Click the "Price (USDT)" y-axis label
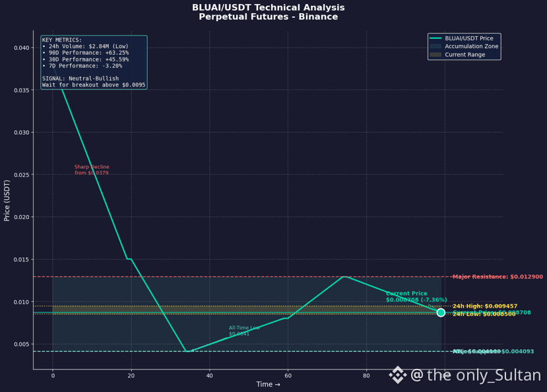The width and height of the screenshot is (547, 392). (x=7, y=201)
